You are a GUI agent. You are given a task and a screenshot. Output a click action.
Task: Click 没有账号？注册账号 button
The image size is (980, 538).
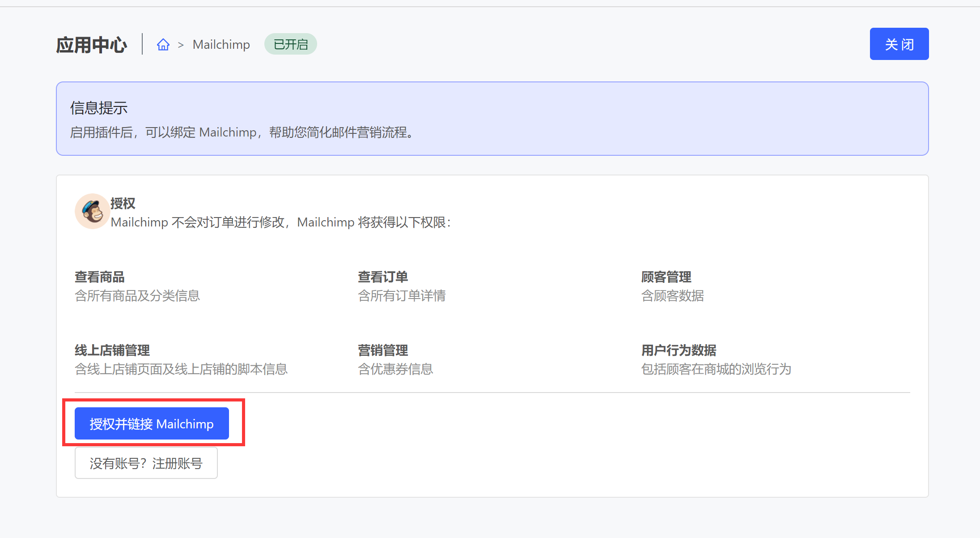pos(146,463)
